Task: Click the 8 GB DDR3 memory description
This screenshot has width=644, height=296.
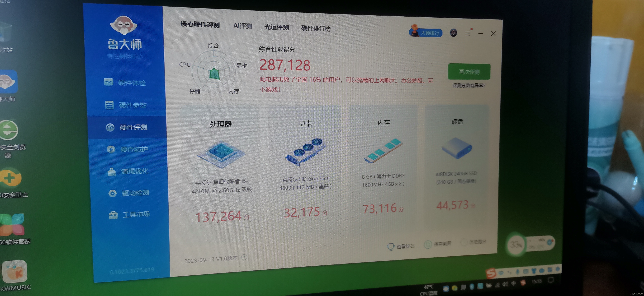Action: tap(383, 180)
